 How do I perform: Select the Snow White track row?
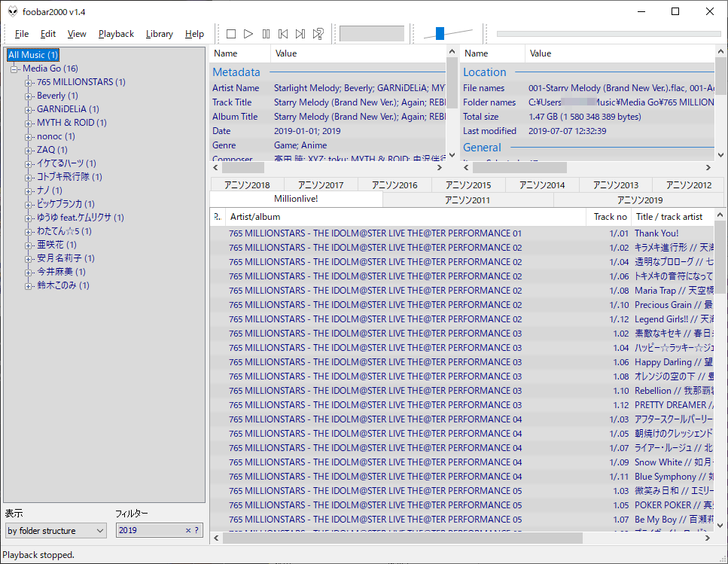coord(461,462)
